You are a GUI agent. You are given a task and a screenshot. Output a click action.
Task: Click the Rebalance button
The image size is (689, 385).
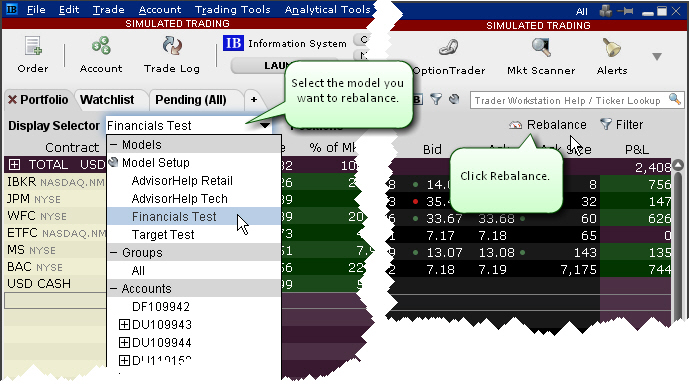click(x=548, y=125)
